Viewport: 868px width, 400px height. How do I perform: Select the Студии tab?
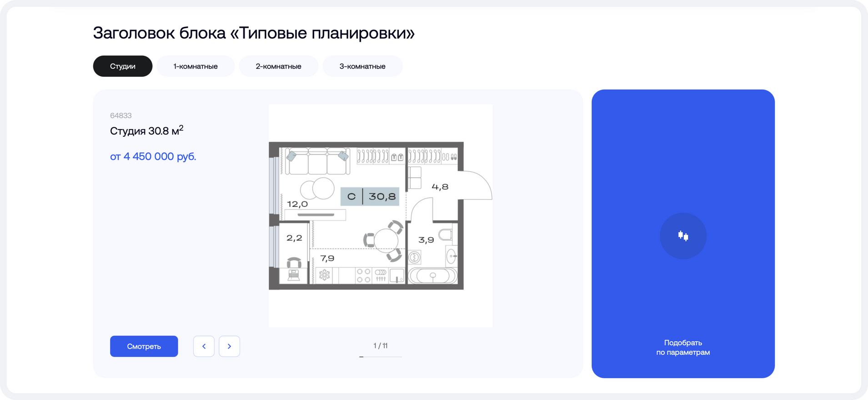123,66
